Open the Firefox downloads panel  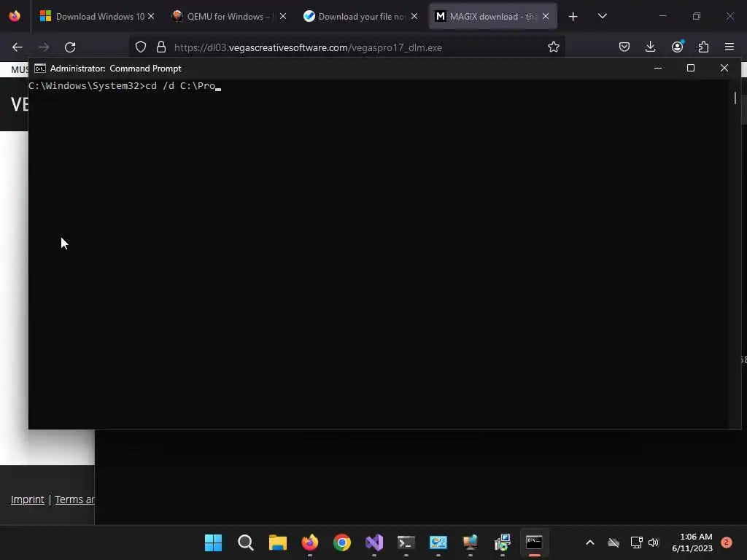[x=650, y=47]
